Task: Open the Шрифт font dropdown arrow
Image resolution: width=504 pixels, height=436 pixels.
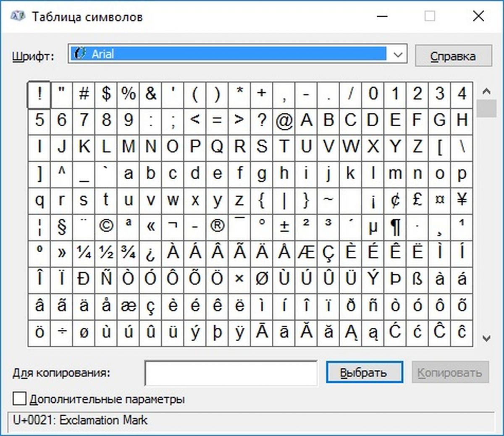Action: pos(397,54)
